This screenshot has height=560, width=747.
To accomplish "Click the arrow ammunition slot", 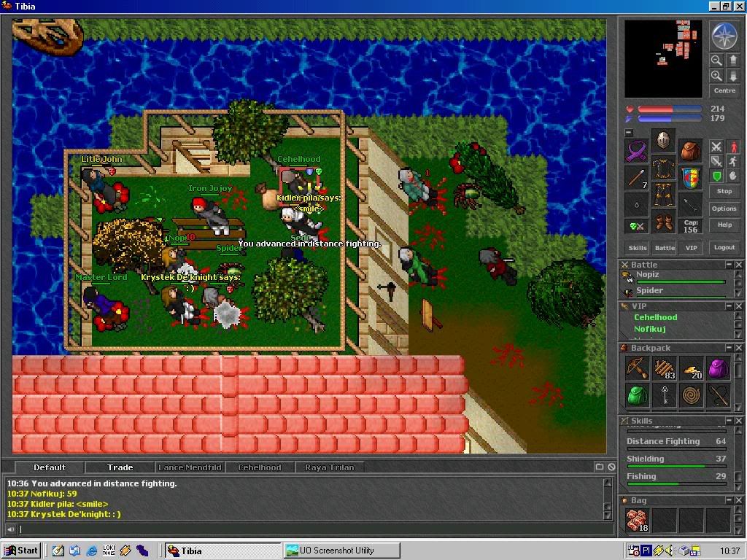I will pyautogui.click(x=690, y=205).
